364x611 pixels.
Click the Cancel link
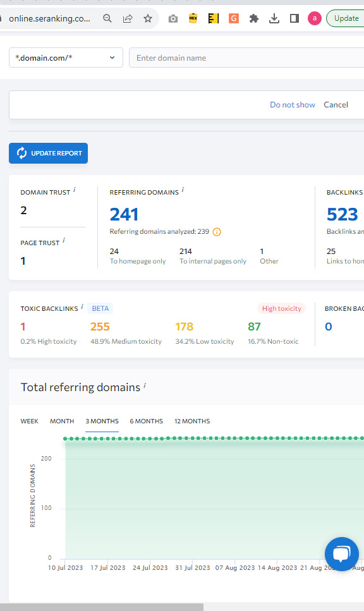point(336,105)
